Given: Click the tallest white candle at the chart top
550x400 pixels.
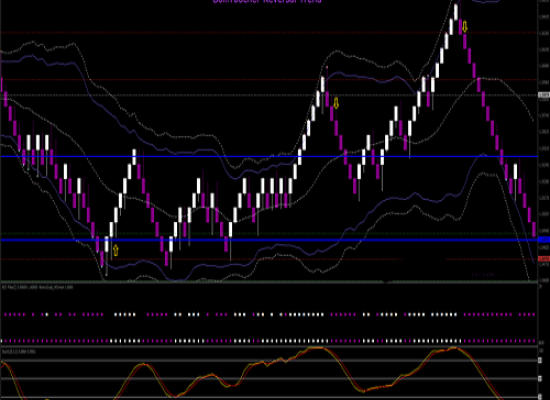Looking at the screenshot, I should [456, 12].
